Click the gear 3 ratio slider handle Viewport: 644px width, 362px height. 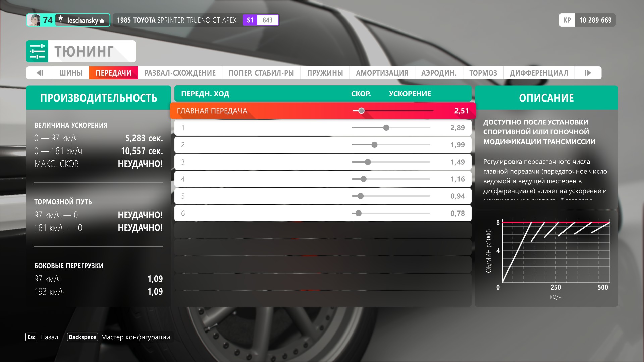(368, 162)
